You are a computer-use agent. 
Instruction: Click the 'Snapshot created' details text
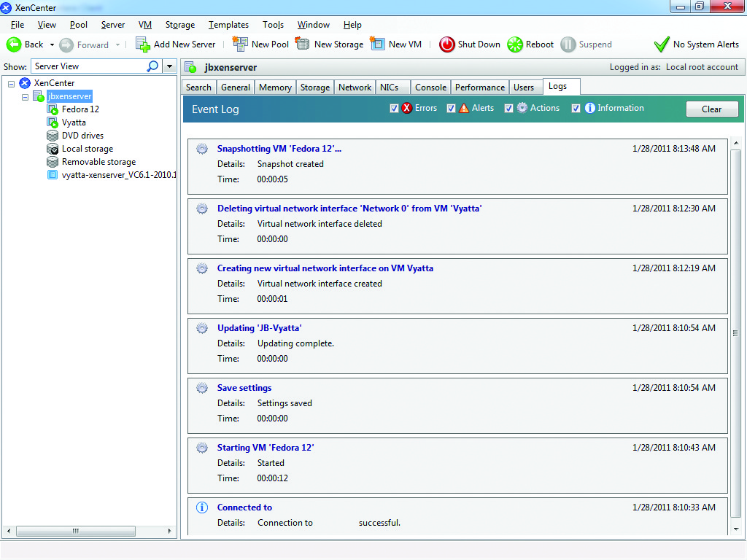pos(290,164)
